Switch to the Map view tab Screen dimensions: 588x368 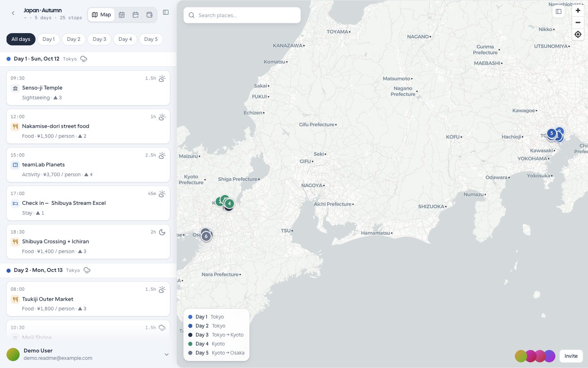[x=101, y=15]
